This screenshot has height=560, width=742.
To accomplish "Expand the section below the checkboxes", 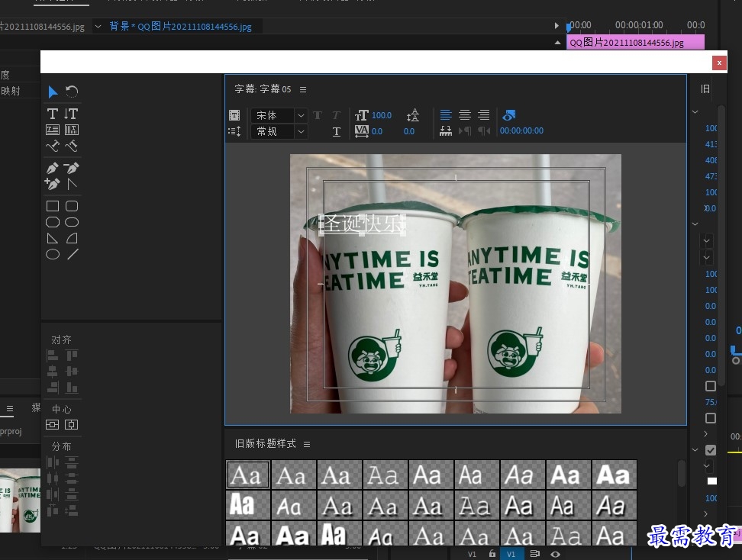I will (x=705, y=433).
